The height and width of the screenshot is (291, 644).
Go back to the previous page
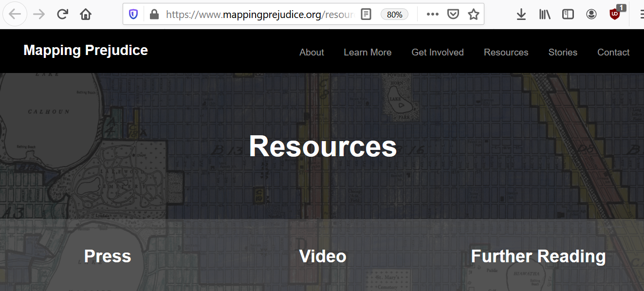[x=15, y=14]
